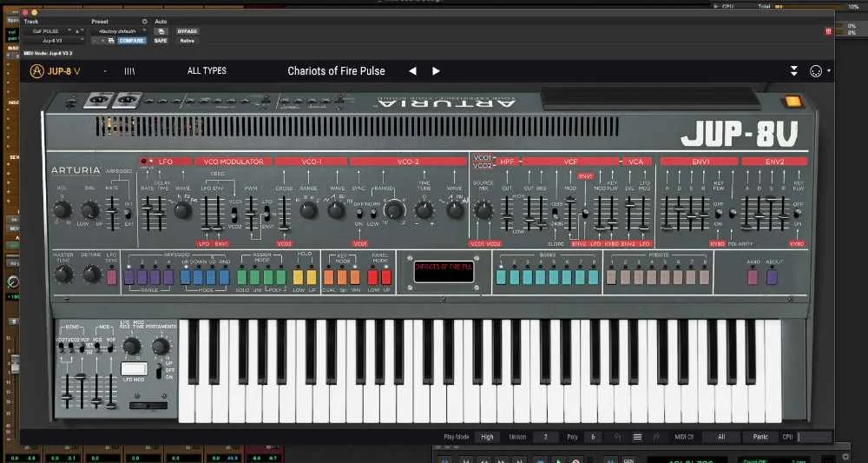Click the MASTER TUNE knob
The width and height of the screenshot is (868, 463).
[x=63, y=274]
